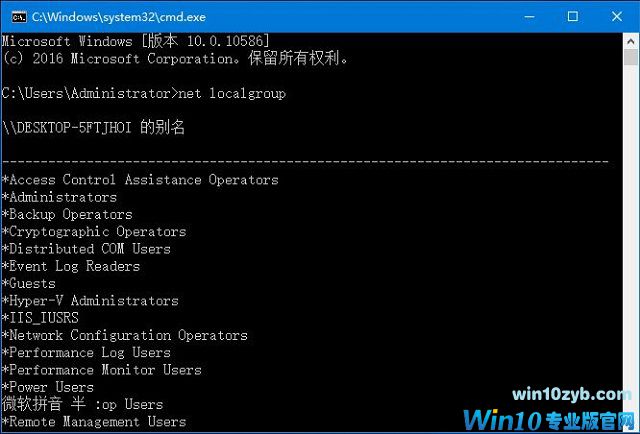Minimize the cmd.exe window
This screenshot has height=434, width=640.
(x=529, y=17)
